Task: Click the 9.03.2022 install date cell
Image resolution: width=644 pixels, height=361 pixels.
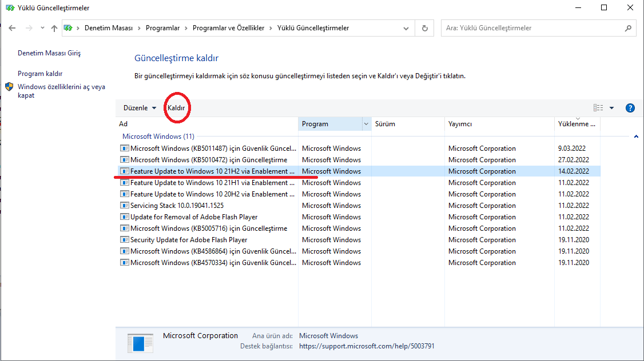Action: (x=572, y=149)
